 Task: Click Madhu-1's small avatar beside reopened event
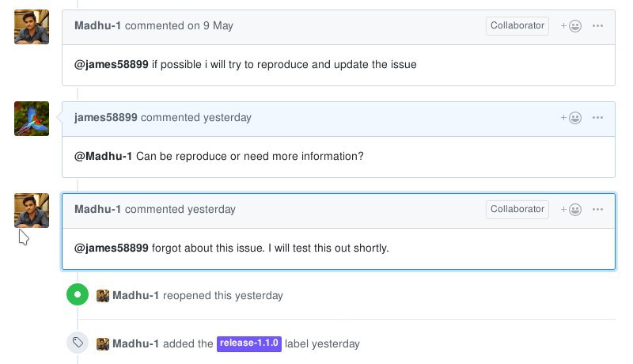[103, 296]
